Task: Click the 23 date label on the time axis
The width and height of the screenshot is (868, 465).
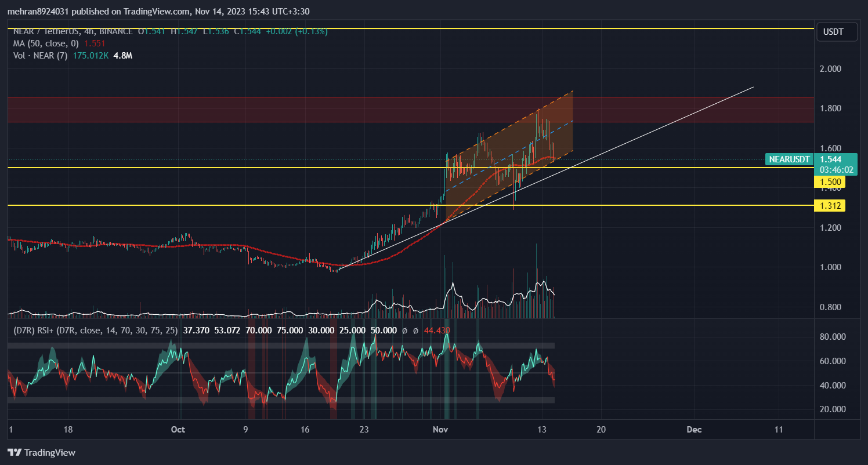Action: 364,430
